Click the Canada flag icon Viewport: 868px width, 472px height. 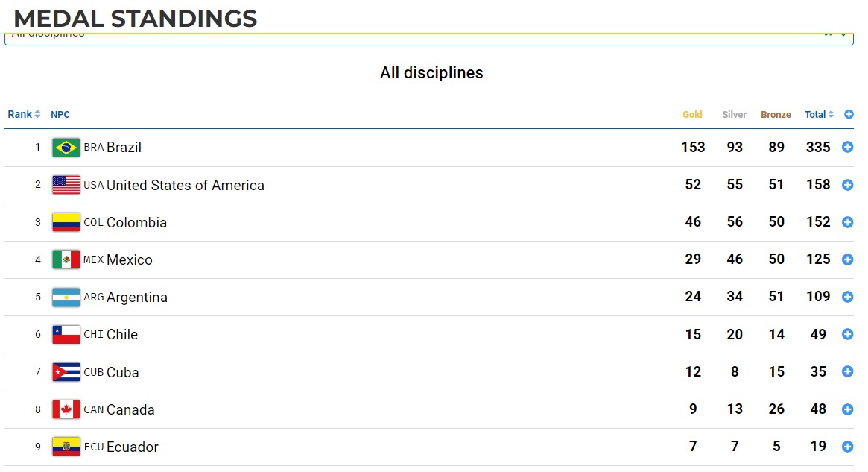(x=66, y=409)
